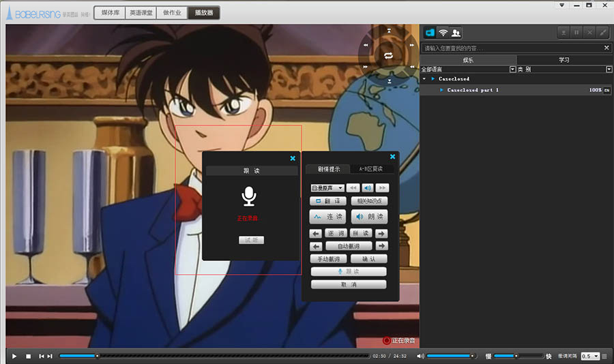Click the brush clear icon in right panel toolbar
The height and width of the screenshot is (364, 614).
coord(603,33)
